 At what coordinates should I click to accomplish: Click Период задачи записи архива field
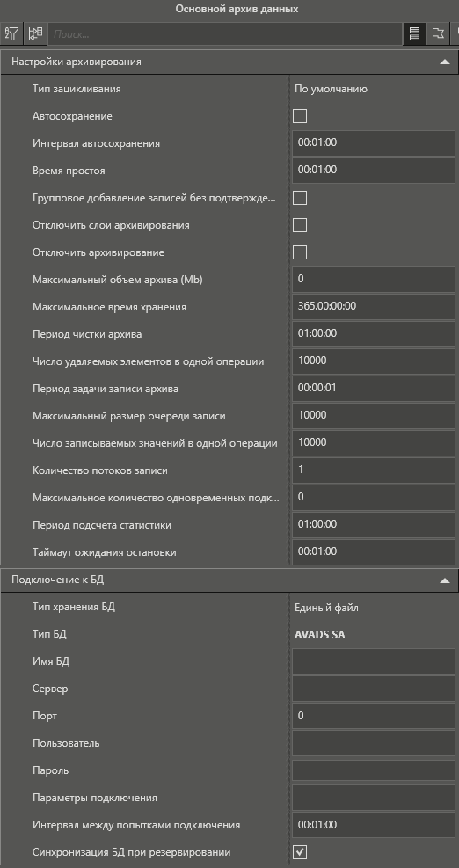[x=374, y=388]
